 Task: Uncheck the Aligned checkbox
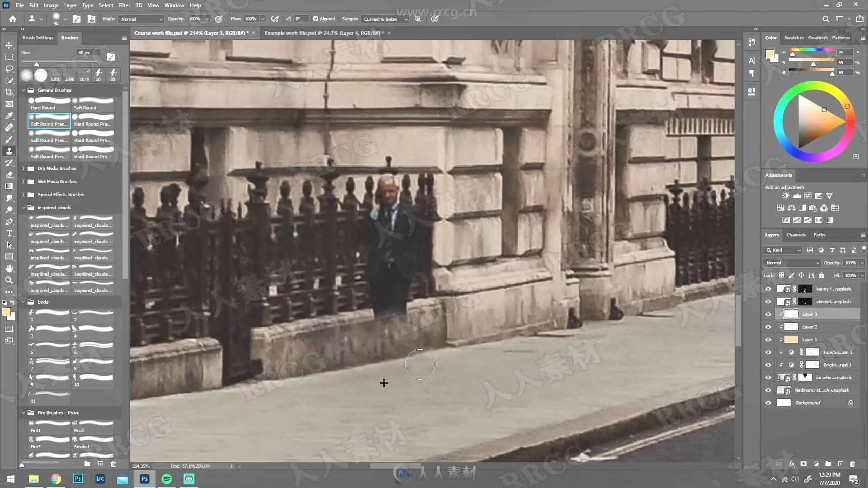pos(316,19)
